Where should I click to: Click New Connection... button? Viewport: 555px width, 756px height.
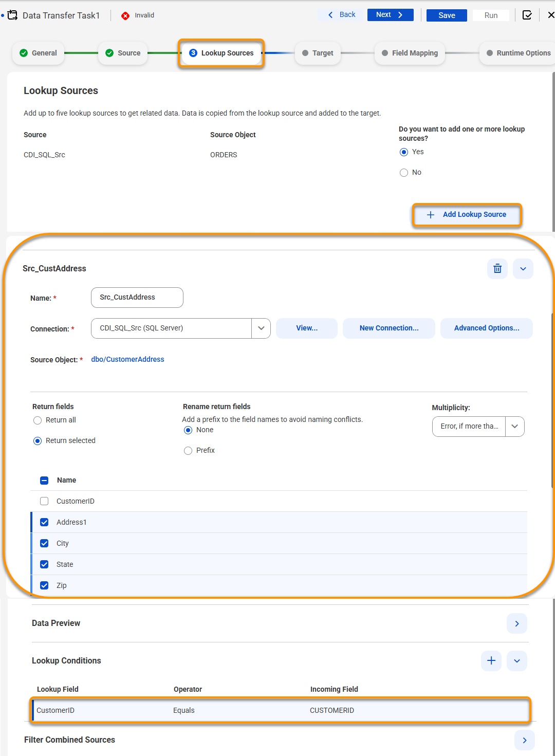pos(389,328)
